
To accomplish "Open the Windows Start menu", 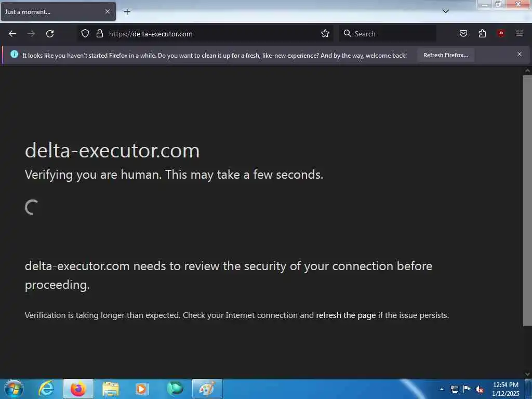I will [x=14, y=389].
